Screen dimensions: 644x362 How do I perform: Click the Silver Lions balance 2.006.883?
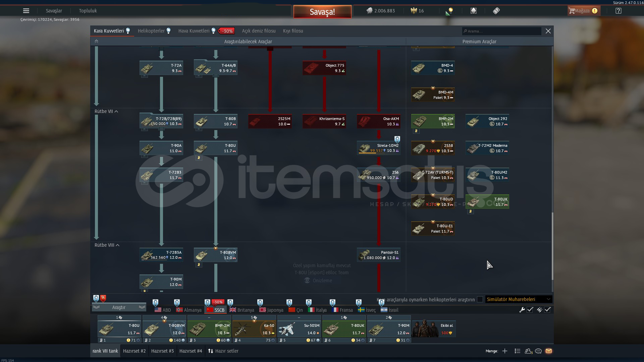(380, 11)
